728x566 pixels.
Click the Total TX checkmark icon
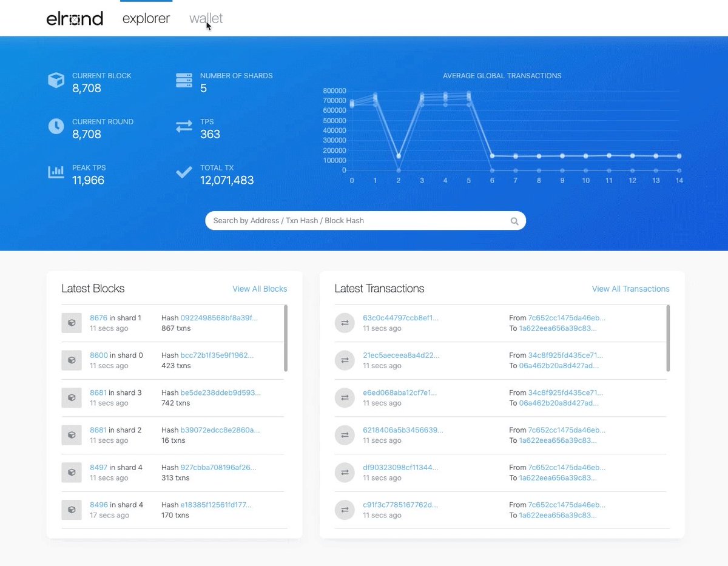[184, 172]
